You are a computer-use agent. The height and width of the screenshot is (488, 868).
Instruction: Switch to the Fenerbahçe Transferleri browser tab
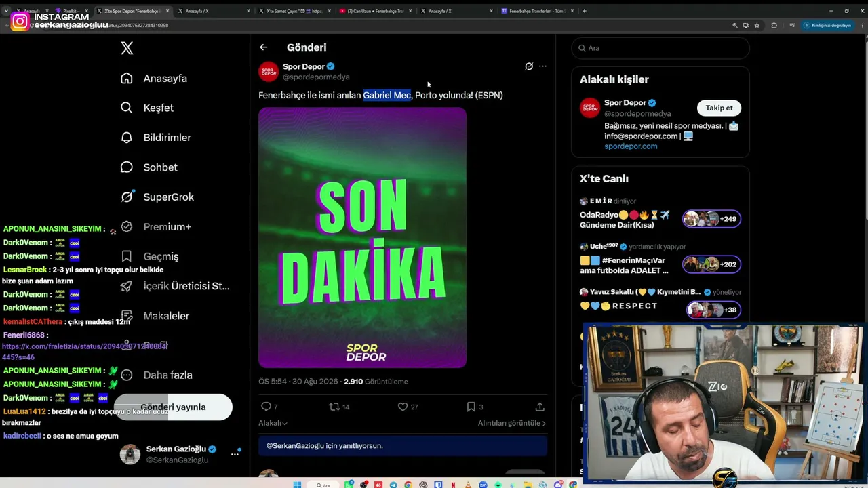538,11
